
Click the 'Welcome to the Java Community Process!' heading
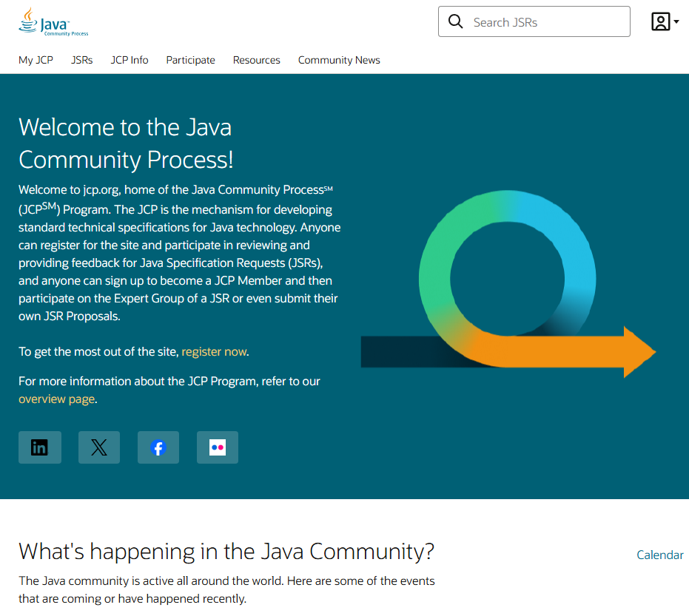pyautogui.click(x=126, y=143)
